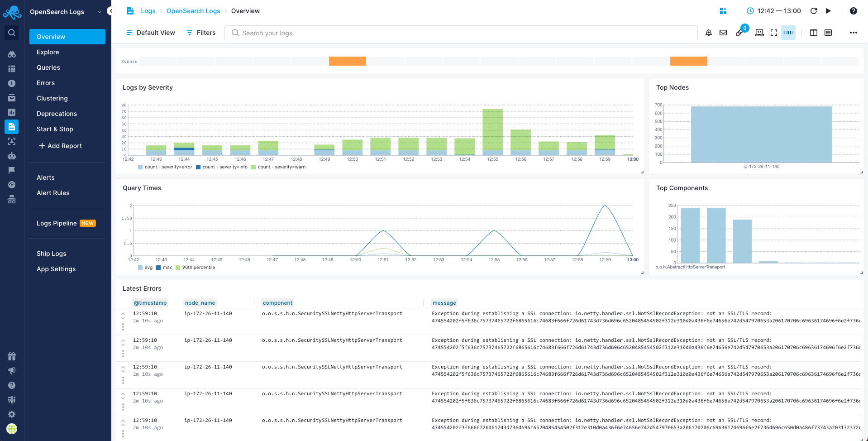Select the Logs document icon in rail

click(12, 127)
